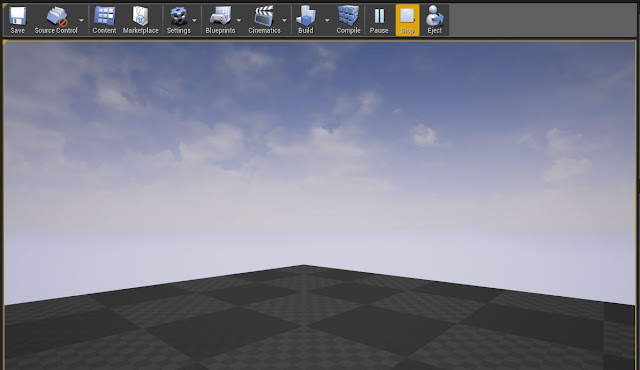Expand the Source Control dropdown arrow
640x370 pixels.
click(x=82, y=20)
